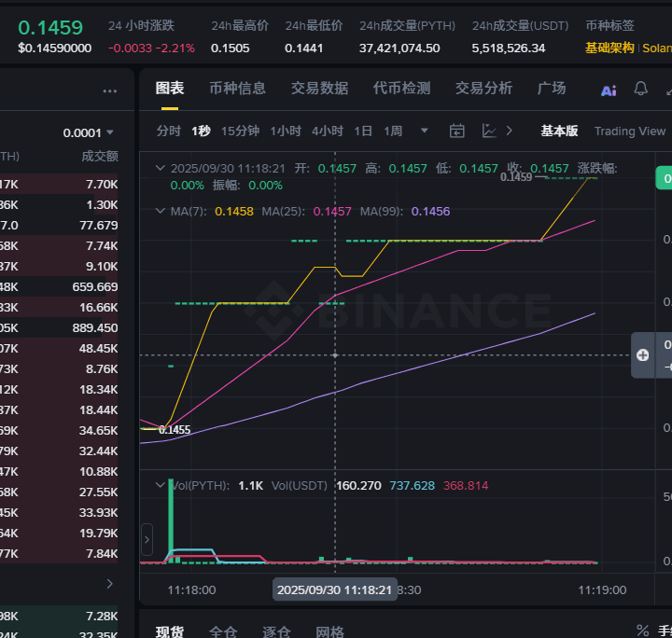Click the purple MA(99) value label
This screenshot has height=638, width=672.
point(430,212)
